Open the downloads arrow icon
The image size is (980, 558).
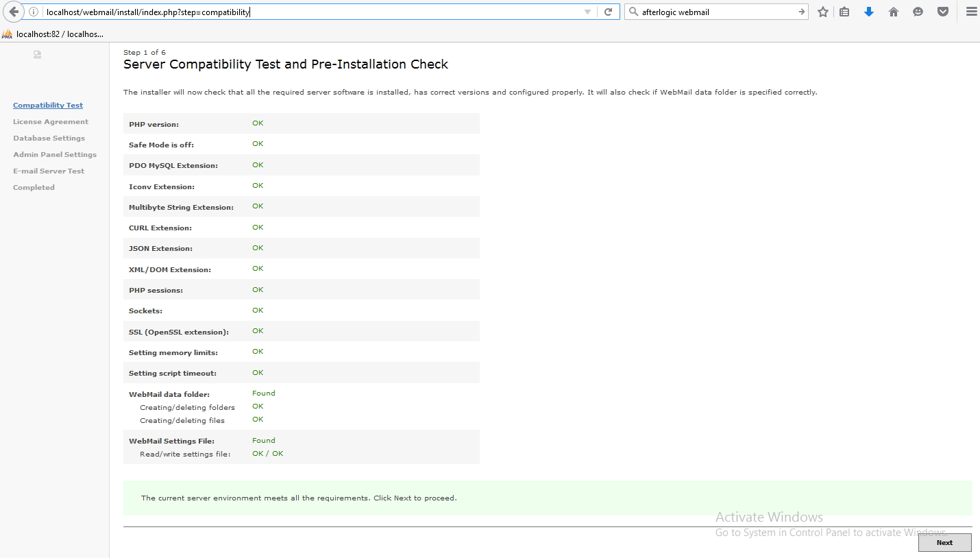pyautogui.click(x=869, y=12)
